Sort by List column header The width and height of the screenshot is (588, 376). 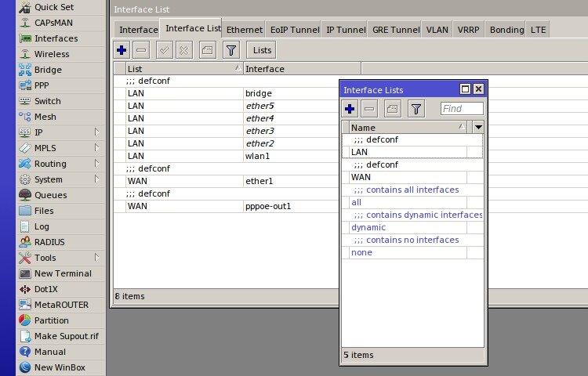point(184,69)
